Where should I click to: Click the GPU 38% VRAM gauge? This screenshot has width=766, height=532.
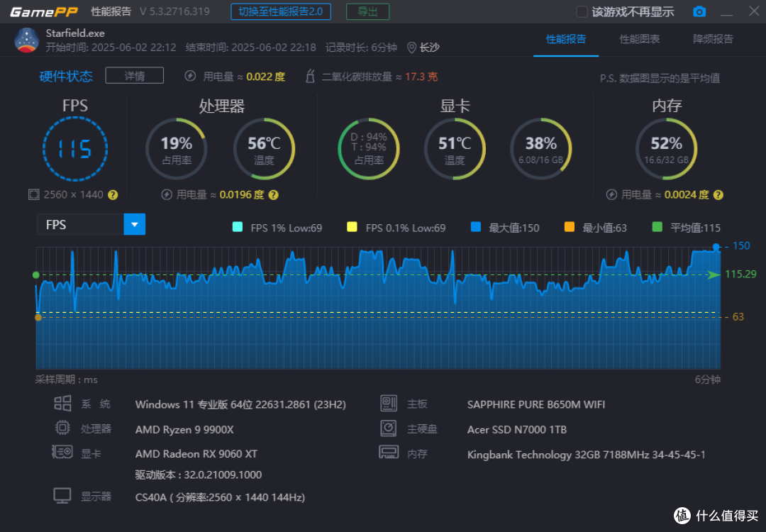click(540, 149)
